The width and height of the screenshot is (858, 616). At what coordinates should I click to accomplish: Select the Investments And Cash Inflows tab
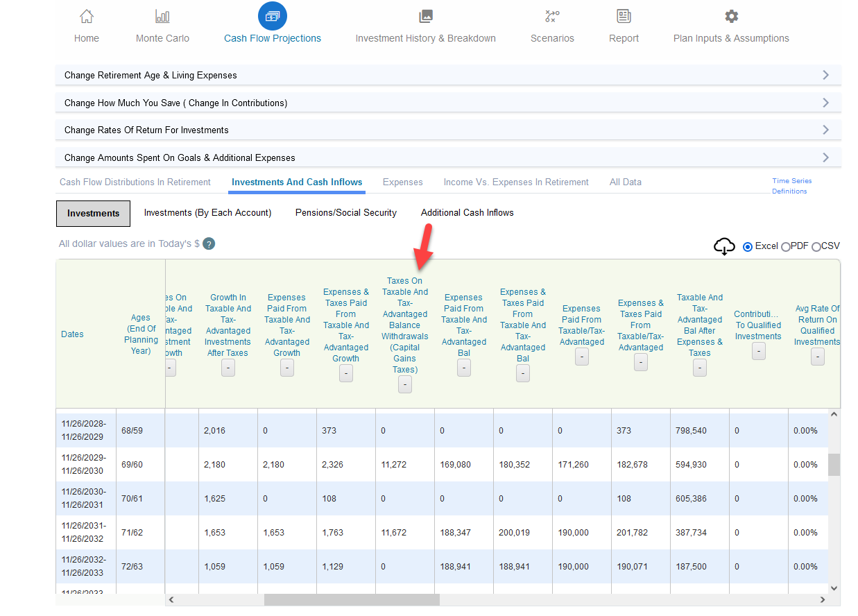[x=297, y=182]
